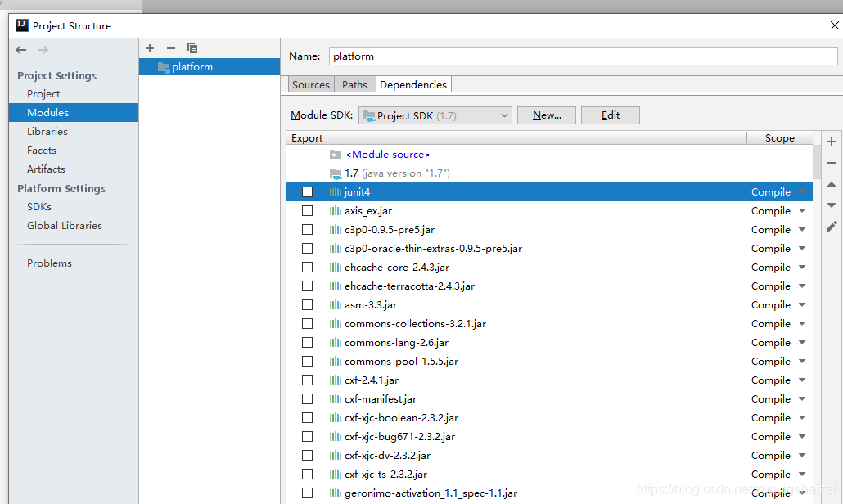
Task: Click library icon next to ehcache-core-2.4.3.jar
Action: (336, 267)
